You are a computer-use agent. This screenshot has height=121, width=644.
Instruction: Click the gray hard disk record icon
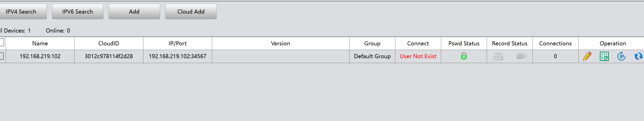click(x=498, y=56)
